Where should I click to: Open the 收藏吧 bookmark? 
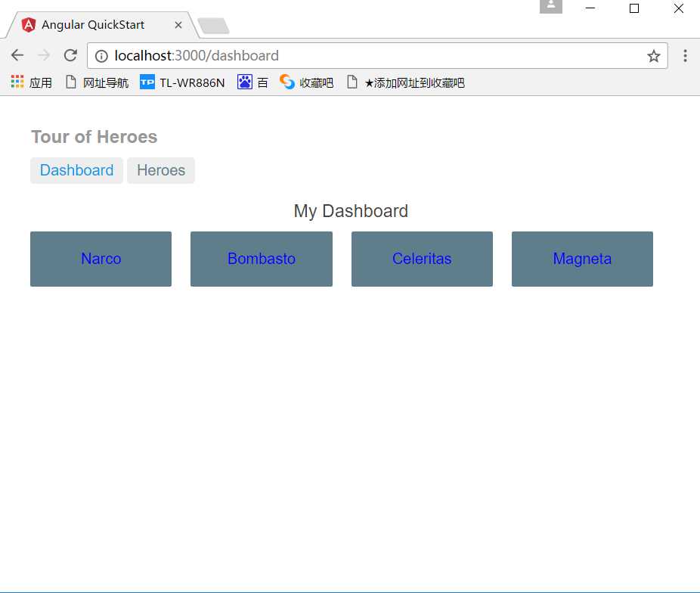coord(306,82)
